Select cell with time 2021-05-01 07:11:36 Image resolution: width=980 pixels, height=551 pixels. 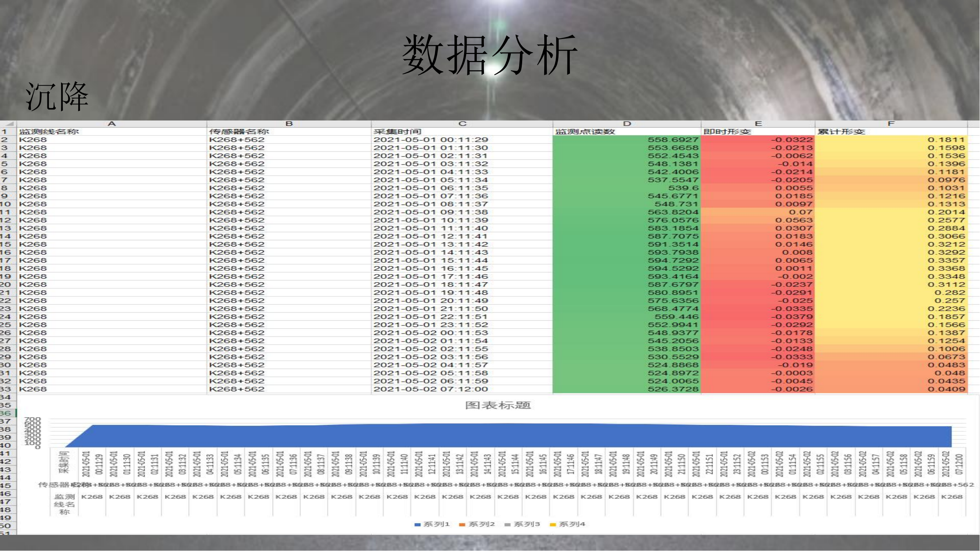coord(462,196)
